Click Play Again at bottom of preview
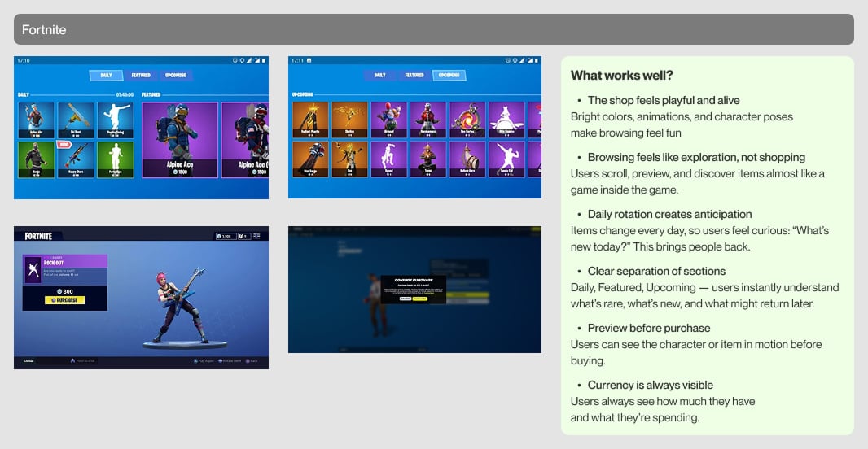The width and height of the screenshot is (868, 449). pos(204,361)
